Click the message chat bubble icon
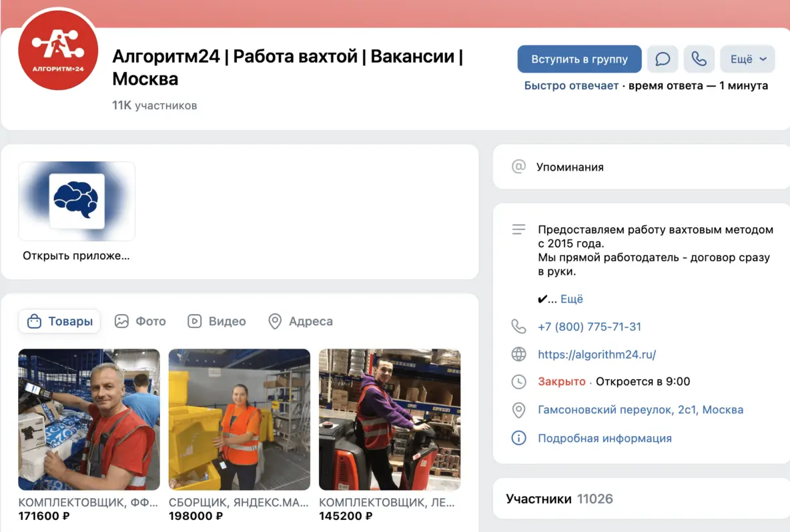Image resolution: width=790 pixels, height=532 pixels. click(x=663, y=59)
